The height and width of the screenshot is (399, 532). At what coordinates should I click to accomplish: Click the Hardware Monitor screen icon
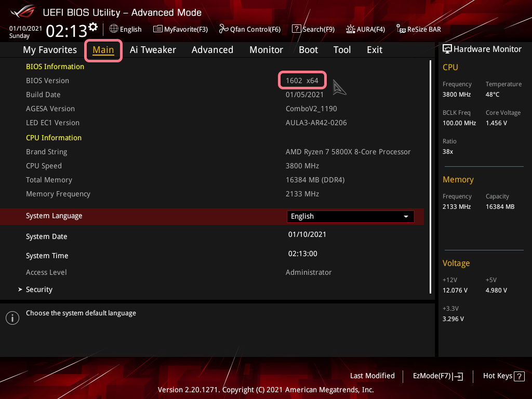[x=447, y=49]
